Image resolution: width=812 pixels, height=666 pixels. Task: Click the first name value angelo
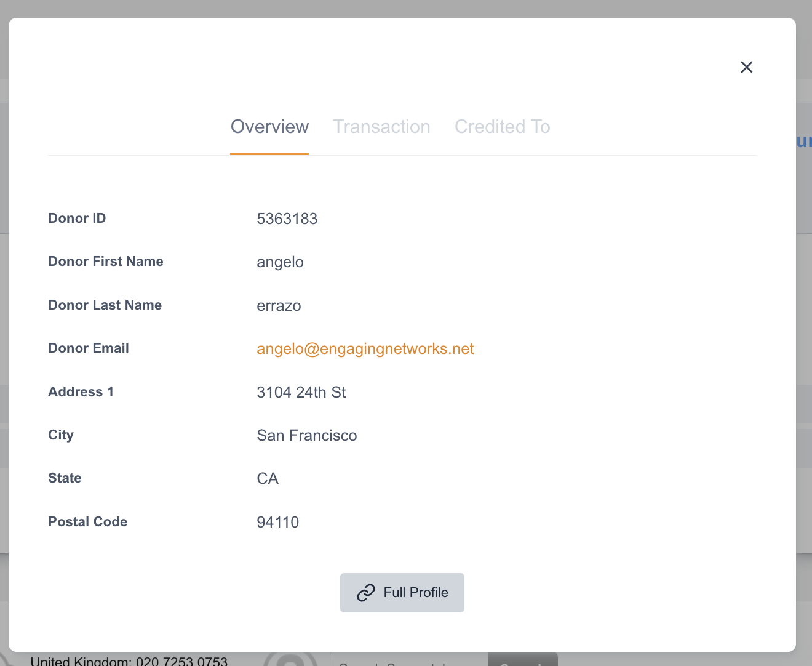[280, 262]
